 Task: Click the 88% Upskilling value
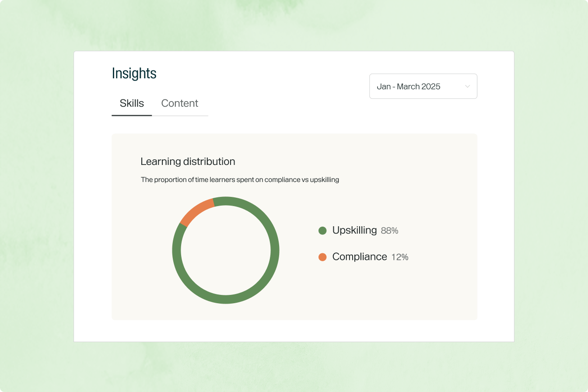click(389, 231)
